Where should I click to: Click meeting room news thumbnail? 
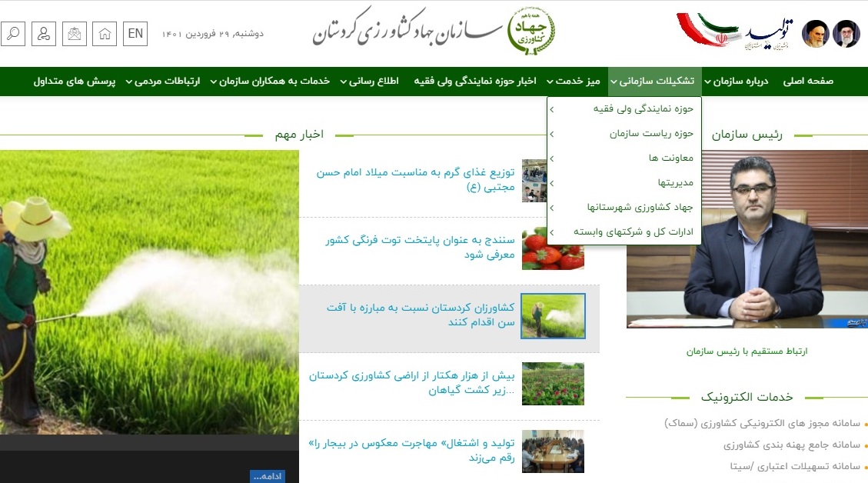click(x=553, y=451)
